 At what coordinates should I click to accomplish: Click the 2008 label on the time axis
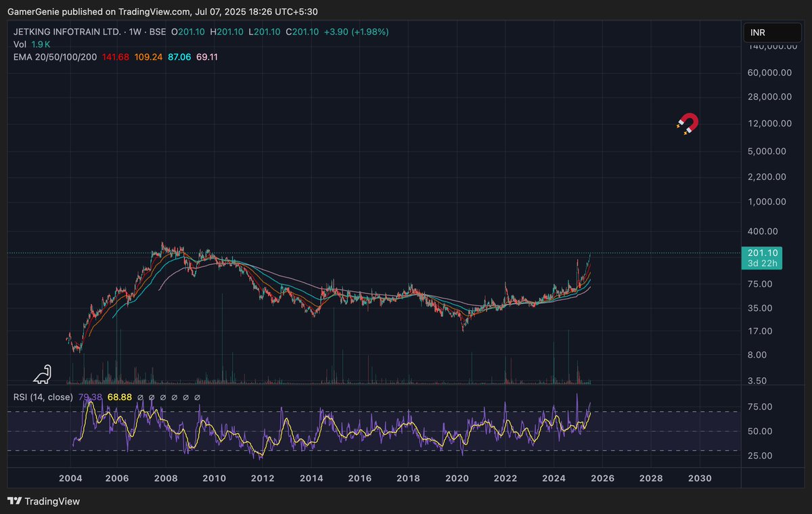[166, 478]
